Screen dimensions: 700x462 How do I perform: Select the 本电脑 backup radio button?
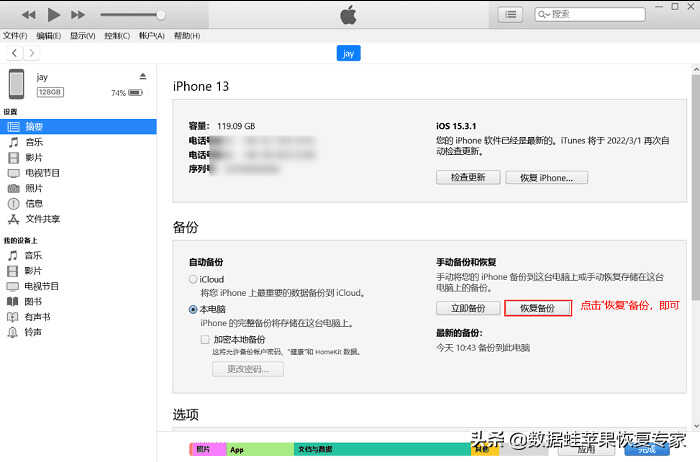193,310
